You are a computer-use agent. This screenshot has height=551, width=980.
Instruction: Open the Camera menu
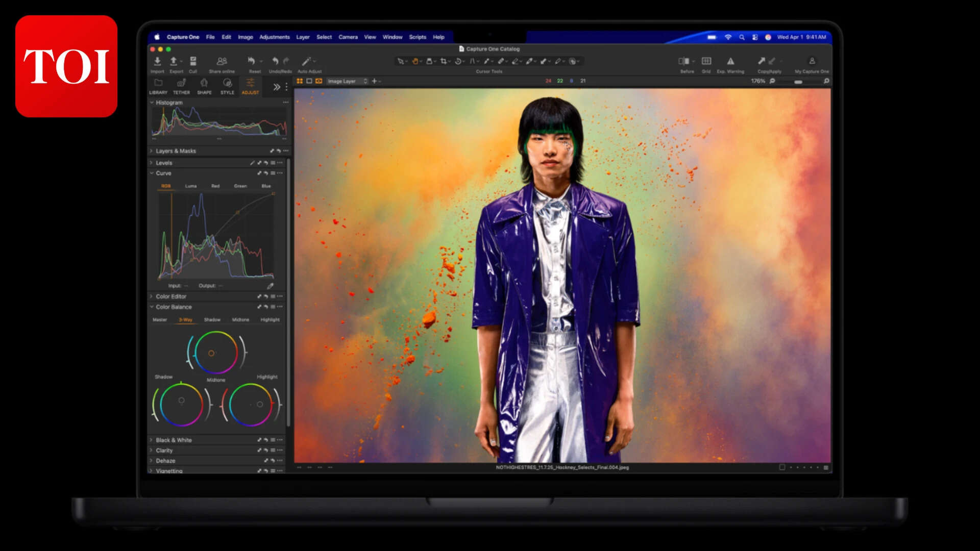(348, 37)
